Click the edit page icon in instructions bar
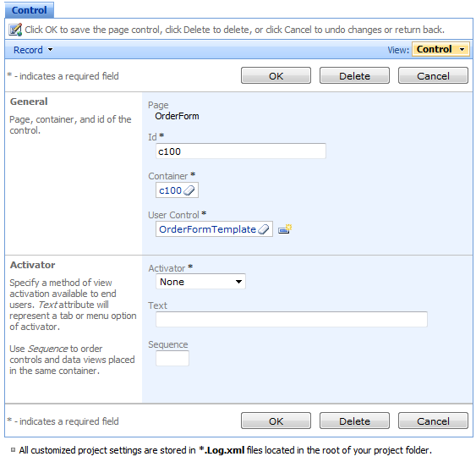The image size is (476, 462). [15, 30]
